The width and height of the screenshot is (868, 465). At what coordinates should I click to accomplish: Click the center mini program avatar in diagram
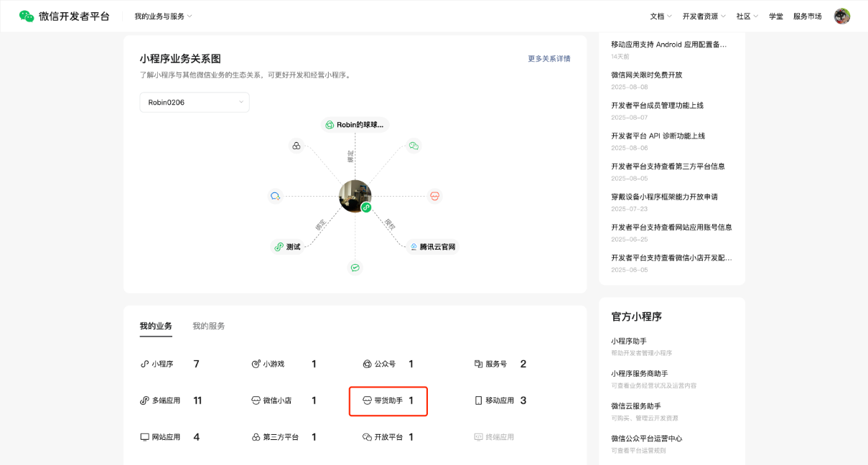[355, 196]
